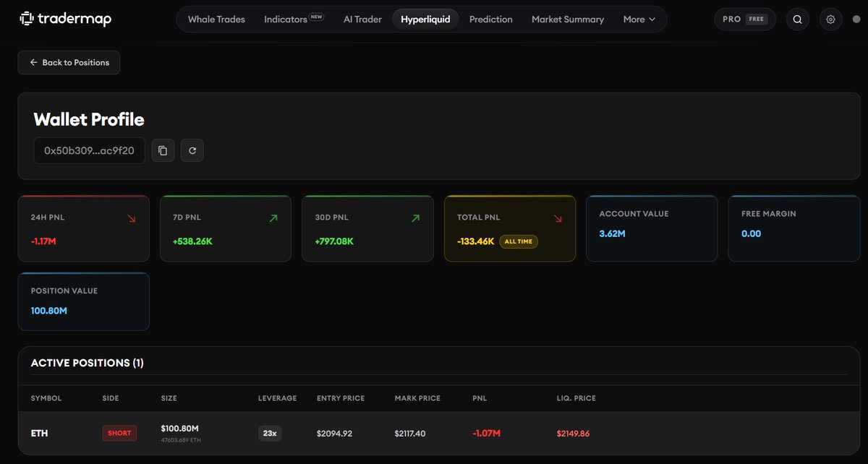868x464 pixels.
Task: Go Back to Positions
Action: (69, 63)
